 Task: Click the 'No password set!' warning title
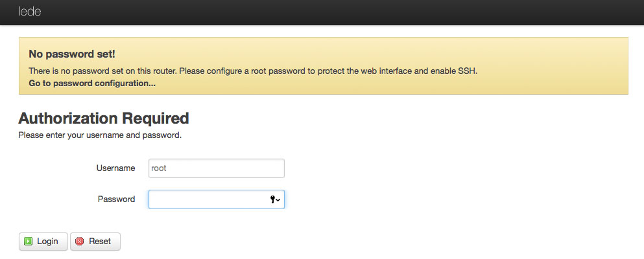pyautogui.click(x=72, y=54)
